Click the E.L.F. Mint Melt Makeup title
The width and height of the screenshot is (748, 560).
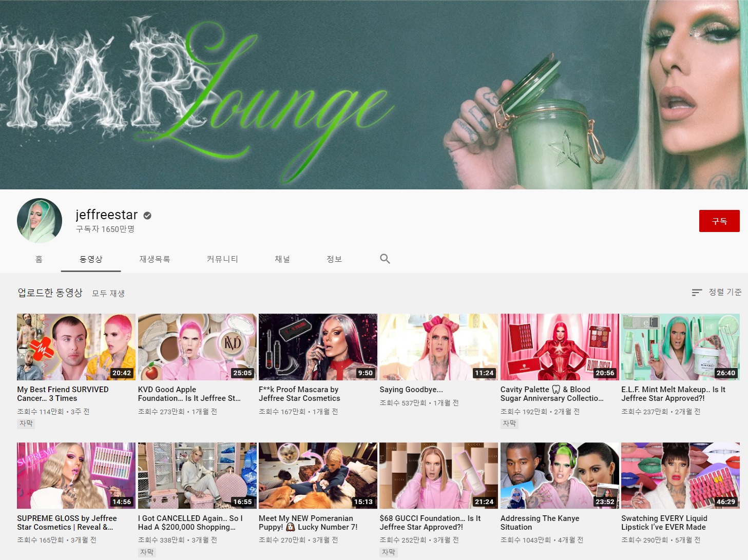[673, 394]
